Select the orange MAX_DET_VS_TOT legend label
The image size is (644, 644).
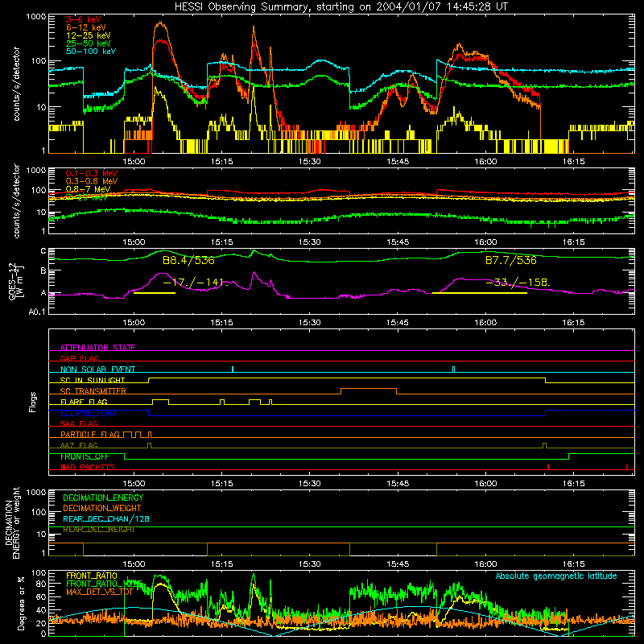tap(99, 592)
